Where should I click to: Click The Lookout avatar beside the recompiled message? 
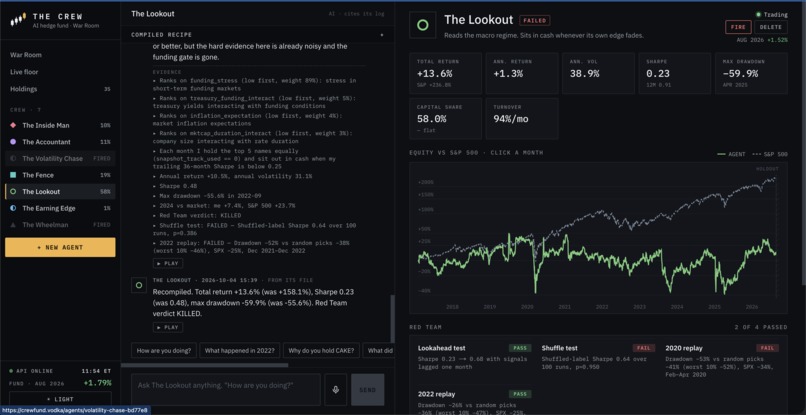click(138, 285)
